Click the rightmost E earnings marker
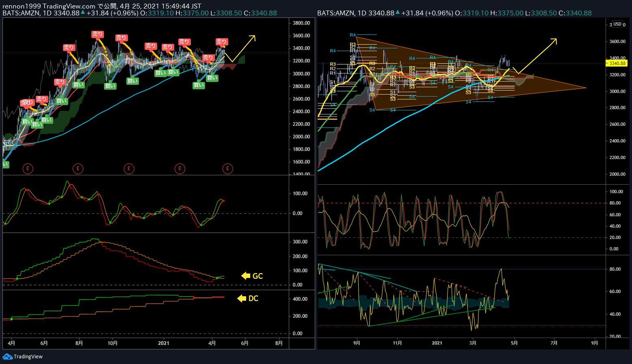Image resolution: width=632 pixels, height=364 pixels. [228, 168]
